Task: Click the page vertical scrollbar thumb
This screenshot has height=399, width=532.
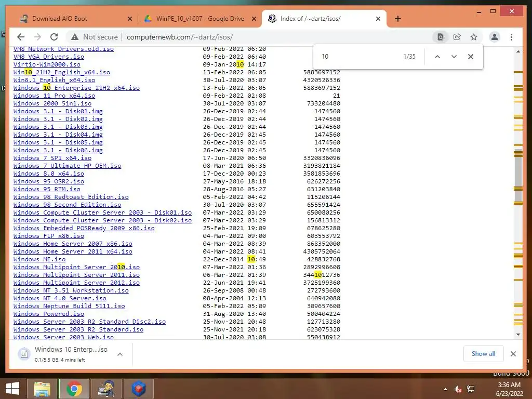Action: point(518,176)
